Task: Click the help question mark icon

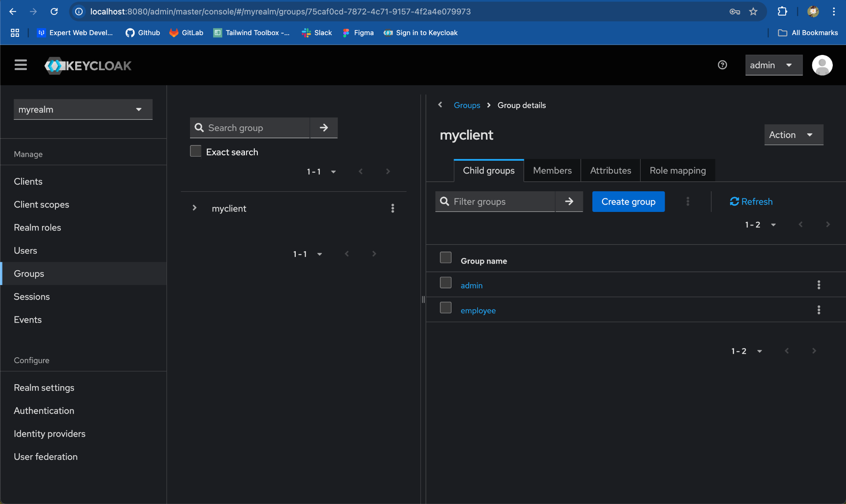Action: (x=722, y=65)
